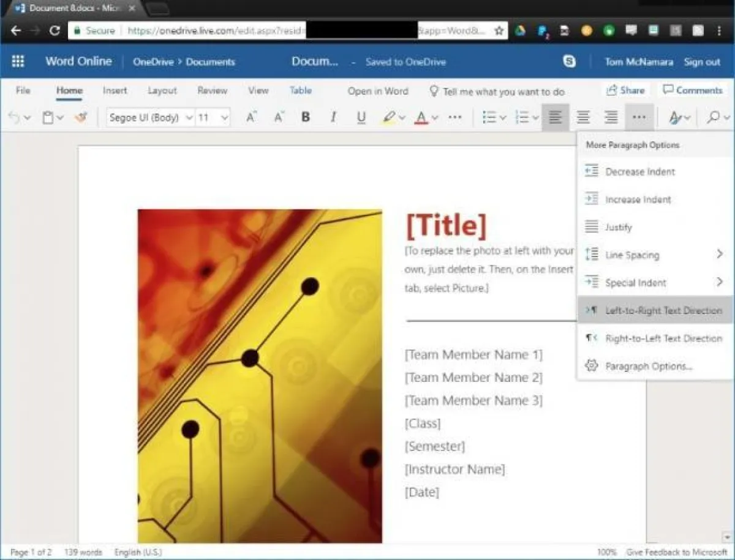This screenshot has width=735, height=560.
Task: Click the Decrease Indent option
Action: [x=640, y=172]
